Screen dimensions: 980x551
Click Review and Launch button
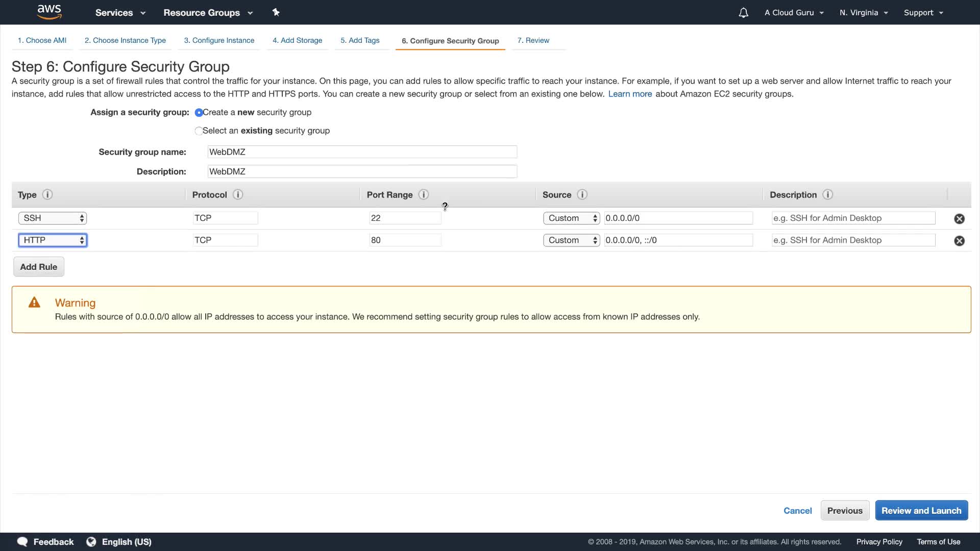tap(921, 510)
